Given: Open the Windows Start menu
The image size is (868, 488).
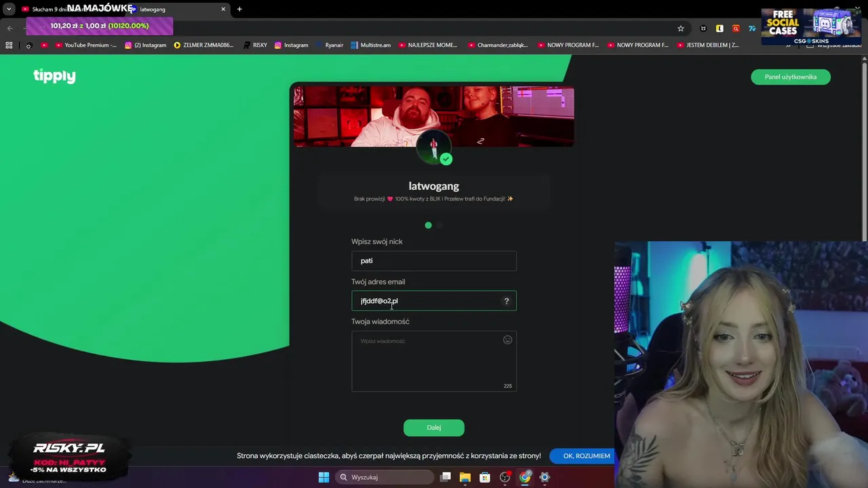Looking at the screenshot, I should pos(323,477).
